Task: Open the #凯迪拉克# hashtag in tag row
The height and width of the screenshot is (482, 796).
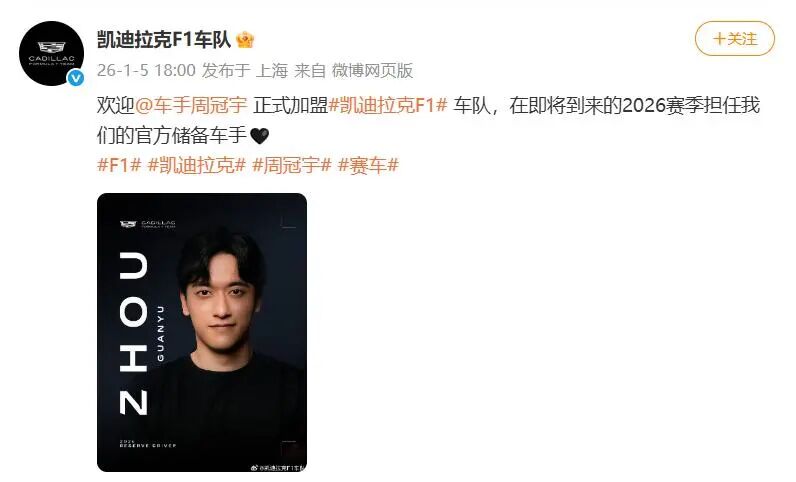Action: [x=196, y=165]
